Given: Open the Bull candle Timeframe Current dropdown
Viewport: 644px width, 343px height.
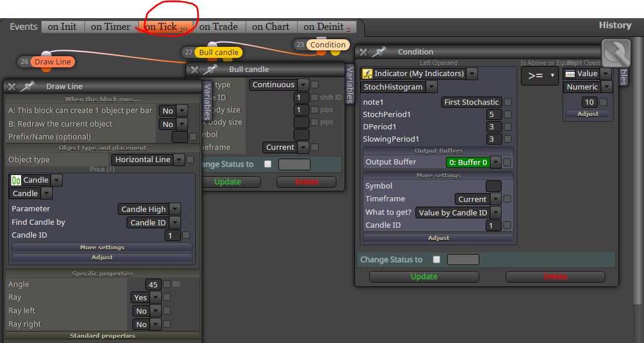Looking at the screenshot, I should pos(303,148).
